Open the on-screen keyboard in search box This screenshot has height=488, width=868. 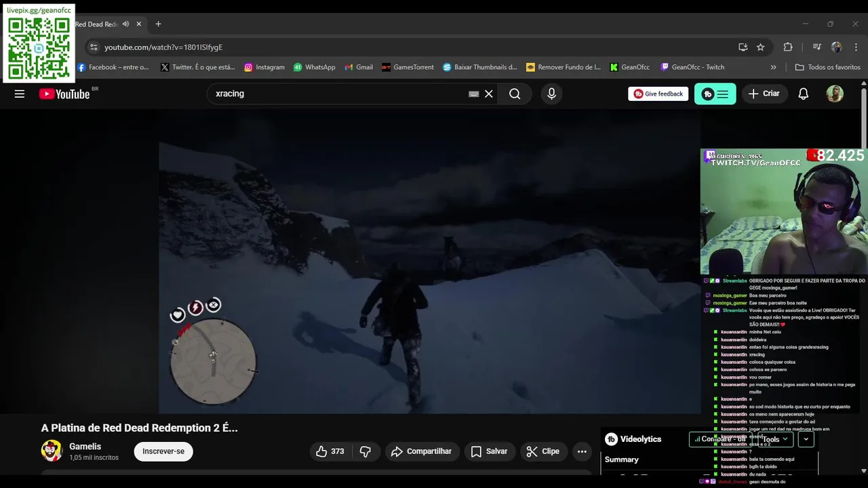click(474, 94)
